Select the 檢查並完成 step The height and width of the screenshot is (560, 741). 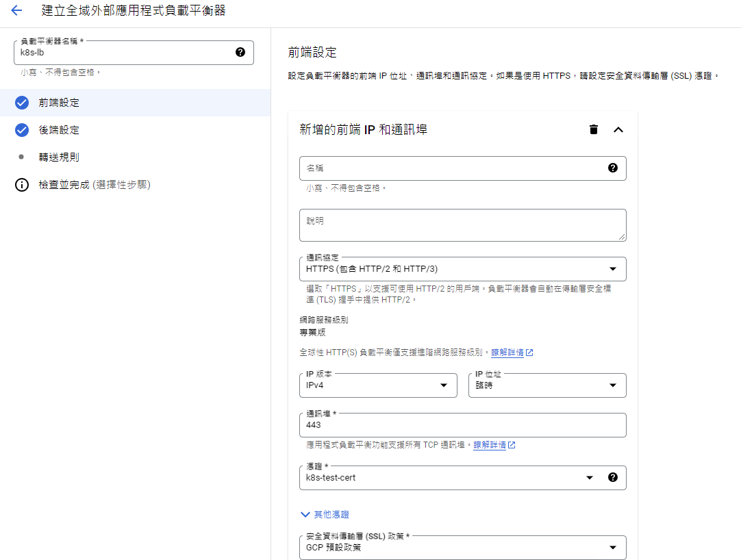coord(95,185)
